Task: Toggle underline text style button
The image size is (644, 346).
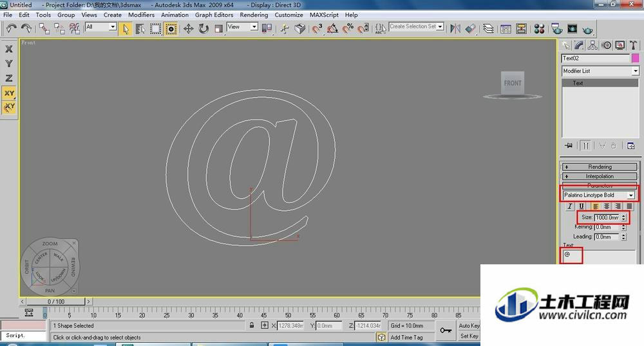Action: [581, 206]
